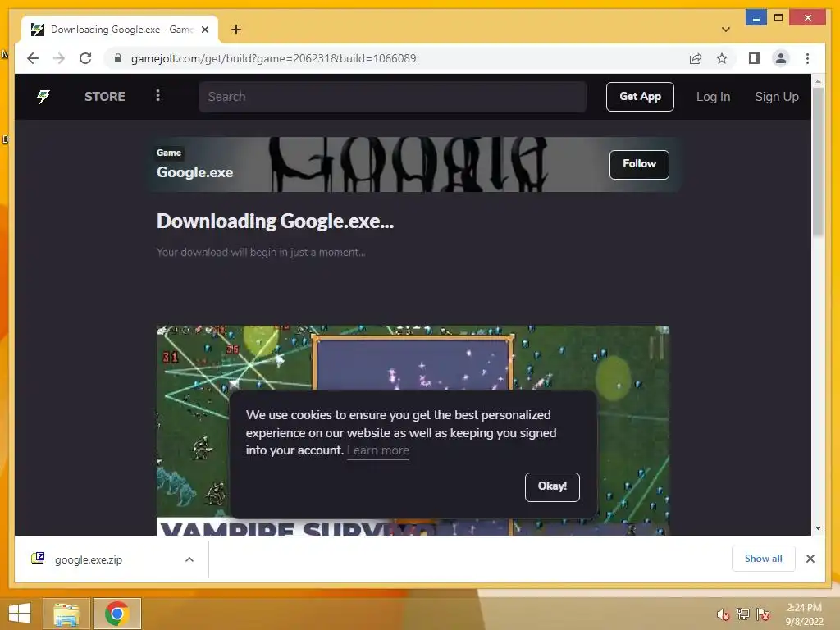Click into the Search field

tap(392, 97)
